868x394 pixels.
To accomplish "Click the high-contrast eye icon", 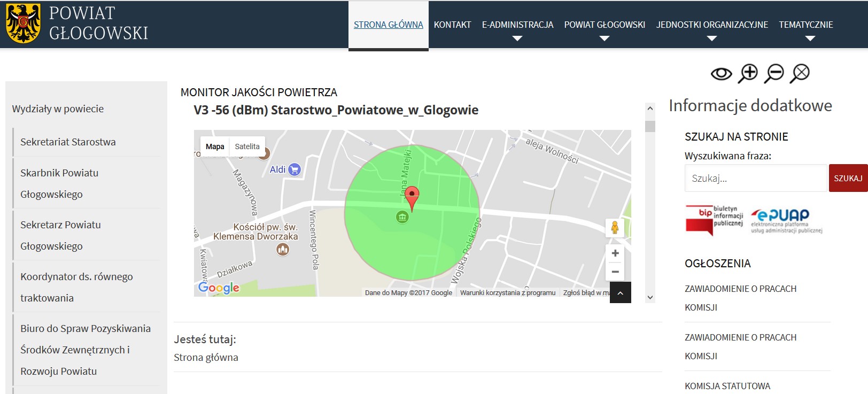I will [721, 74].
